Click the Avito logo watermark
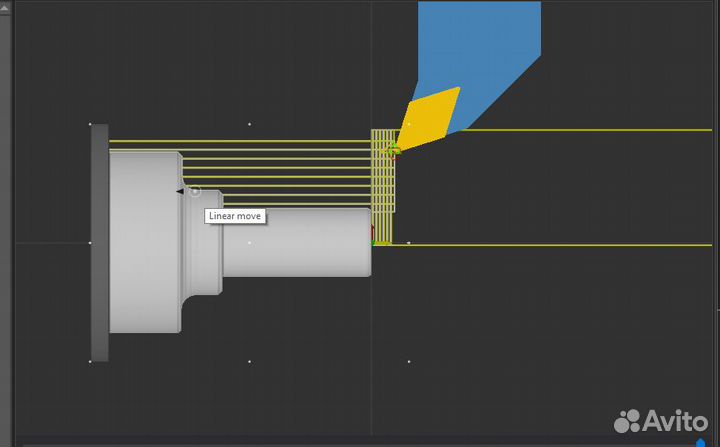The height and width of the screenshot is (447, 720). click(661, 420)
